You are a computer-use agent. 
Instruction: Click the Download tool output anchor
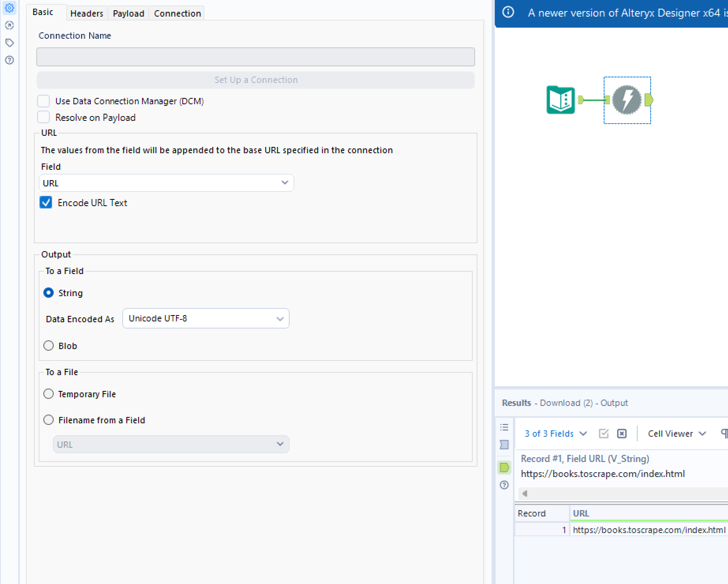click(x=649, y=100)
